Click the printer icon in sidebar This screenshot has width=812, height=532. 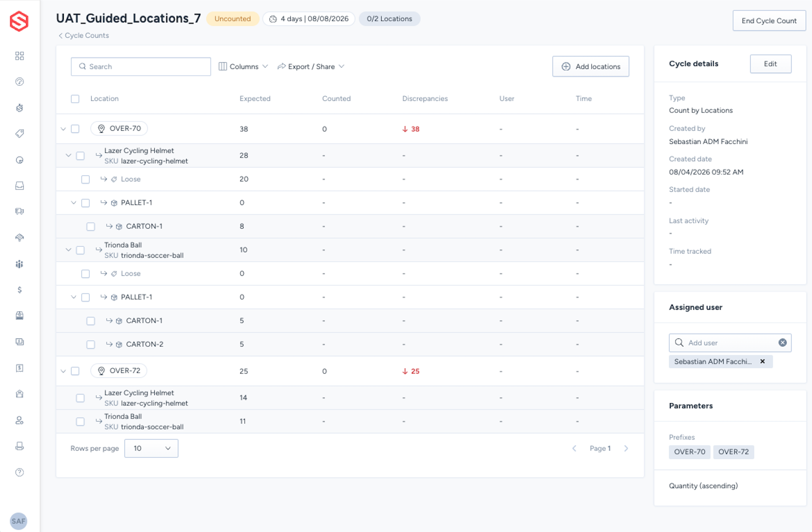(19, 446)
